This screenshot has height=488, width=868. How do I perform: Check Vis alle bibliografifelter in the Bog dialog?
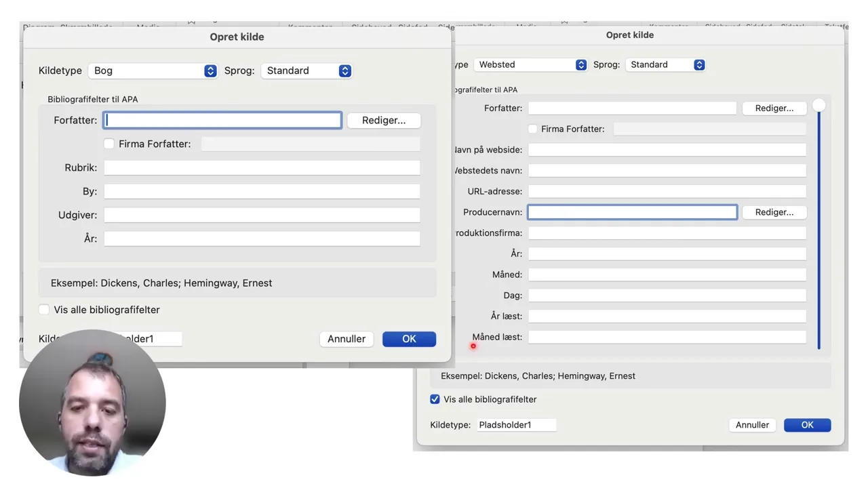coord(44,310)
